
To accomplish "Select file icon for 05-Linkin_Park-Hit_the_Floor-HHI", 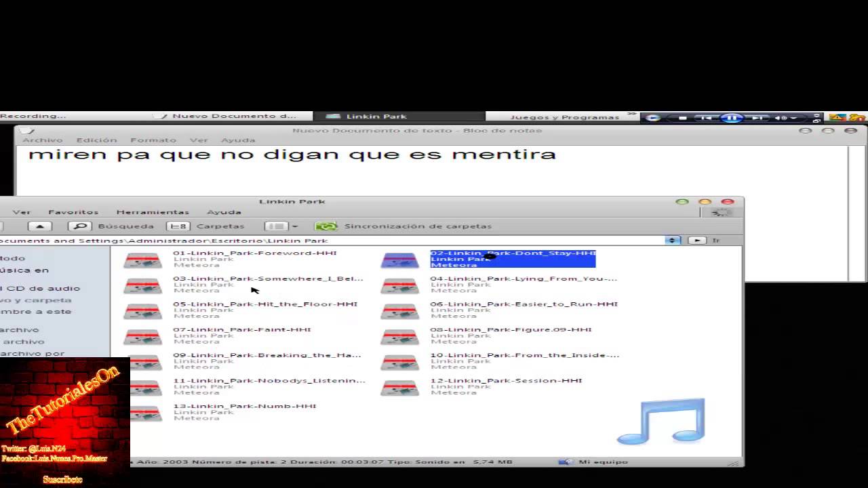I will click(142, 312).
